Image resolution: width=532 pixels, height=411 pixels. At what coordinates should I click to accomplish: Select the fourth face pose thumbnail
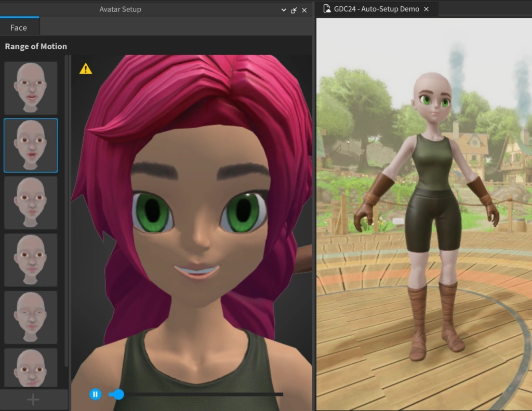tap(31, 259)
